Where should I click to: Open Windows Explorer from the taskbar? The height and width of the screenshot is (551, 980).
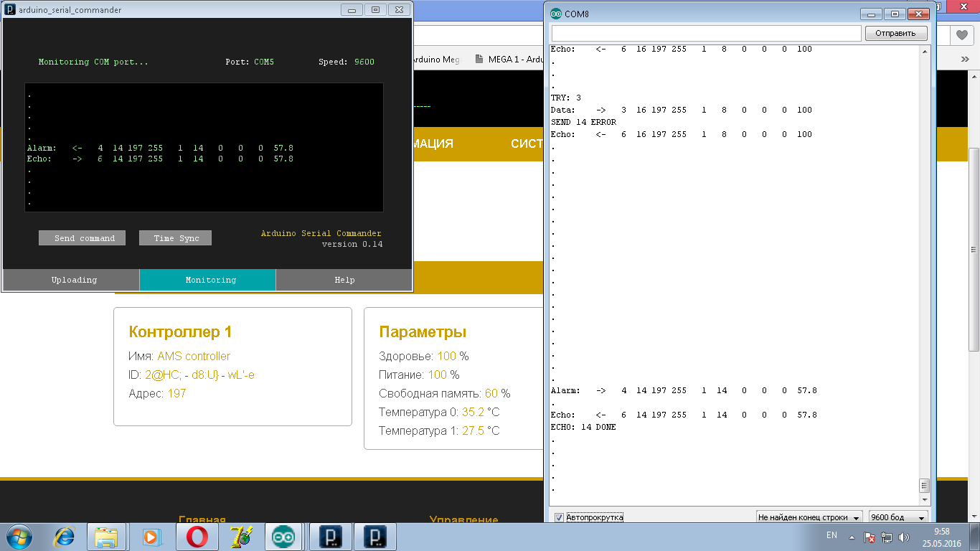coord(106,536)
